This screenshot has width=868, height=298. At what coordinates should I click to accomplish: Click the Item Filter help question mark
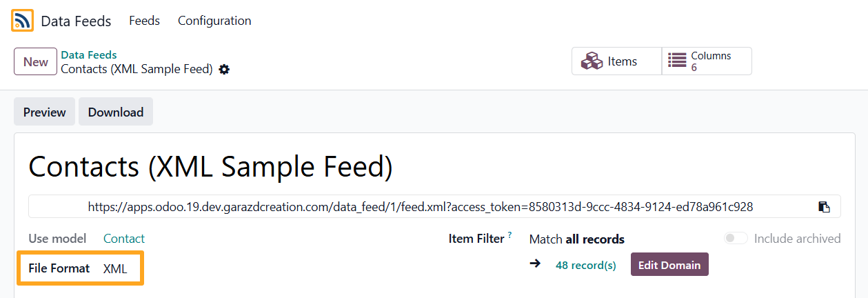pyautogui.click(x=510, y=235)
